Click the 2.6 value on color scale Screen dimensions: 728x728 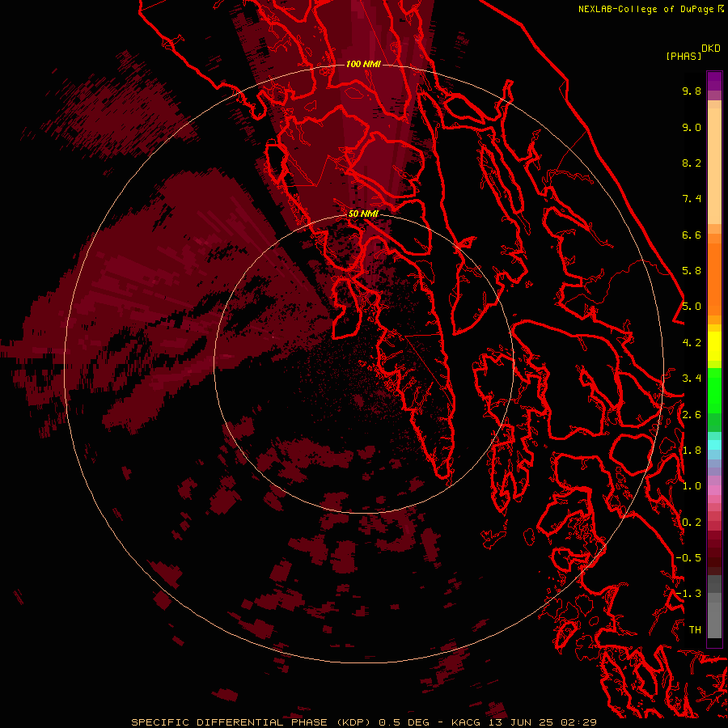[692, 415]
